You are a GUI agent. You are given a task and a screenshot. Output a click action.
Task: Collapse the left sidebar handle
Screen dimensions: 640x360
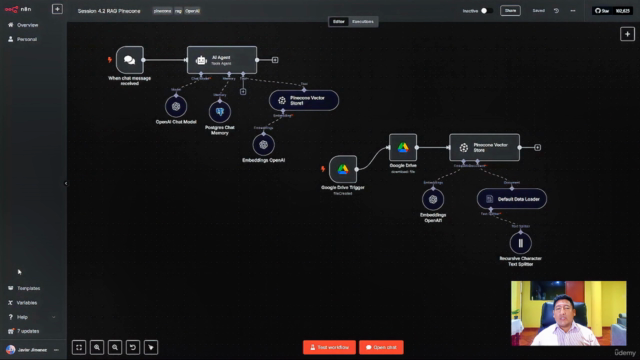click(66, 184)
